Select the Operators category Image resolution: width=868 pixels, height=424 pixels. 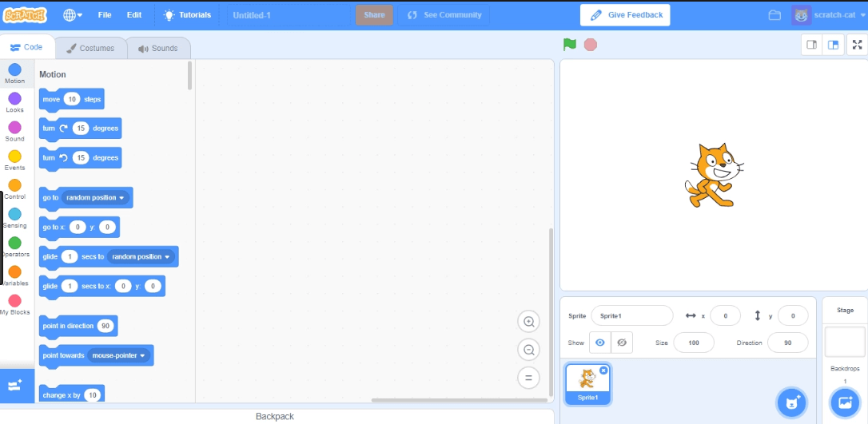[15, 247]
